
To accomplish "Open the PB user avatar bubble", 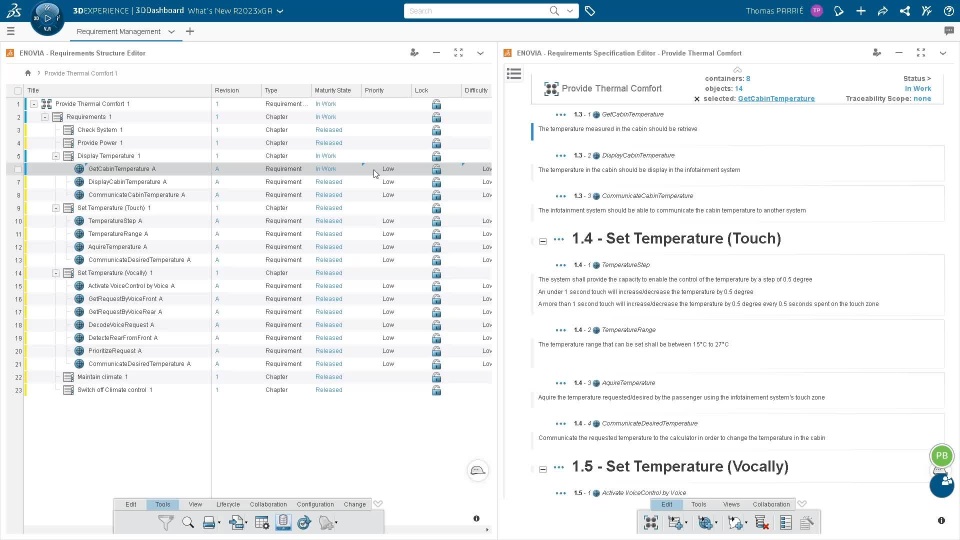I will point(942,455).
